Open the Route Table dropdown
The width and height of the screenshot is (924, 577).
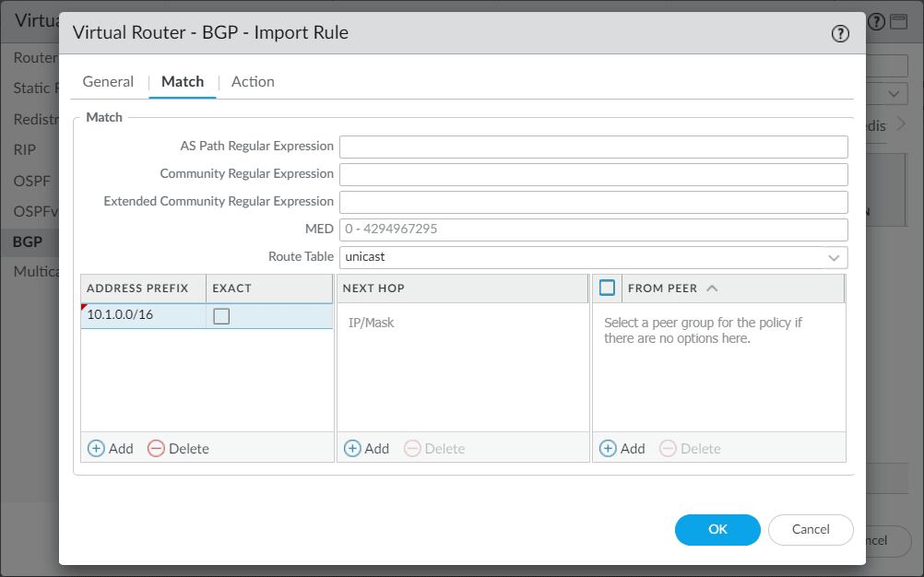(835, 257)
